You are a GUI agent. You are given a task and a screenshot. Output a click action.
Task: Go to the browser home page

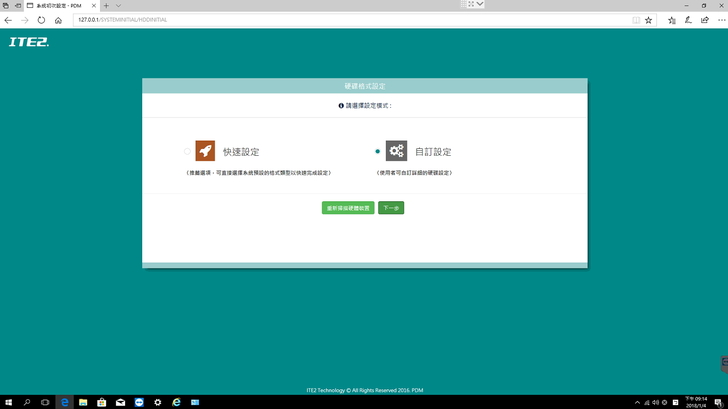[59, 19]
